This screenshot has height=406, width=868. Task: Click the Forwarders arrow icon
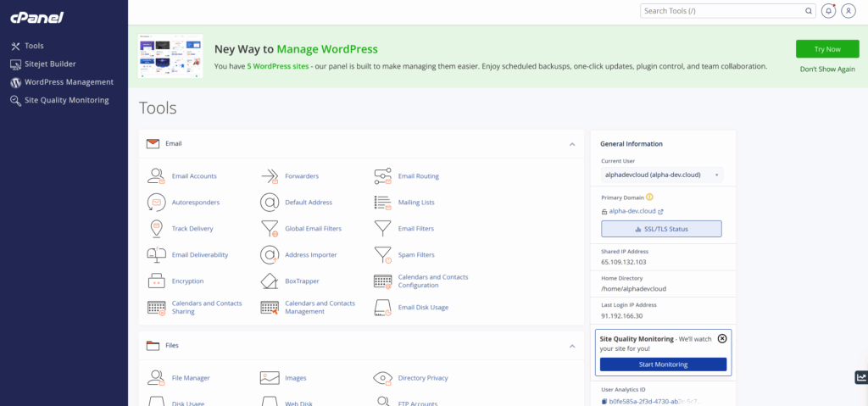pos(269,176)
